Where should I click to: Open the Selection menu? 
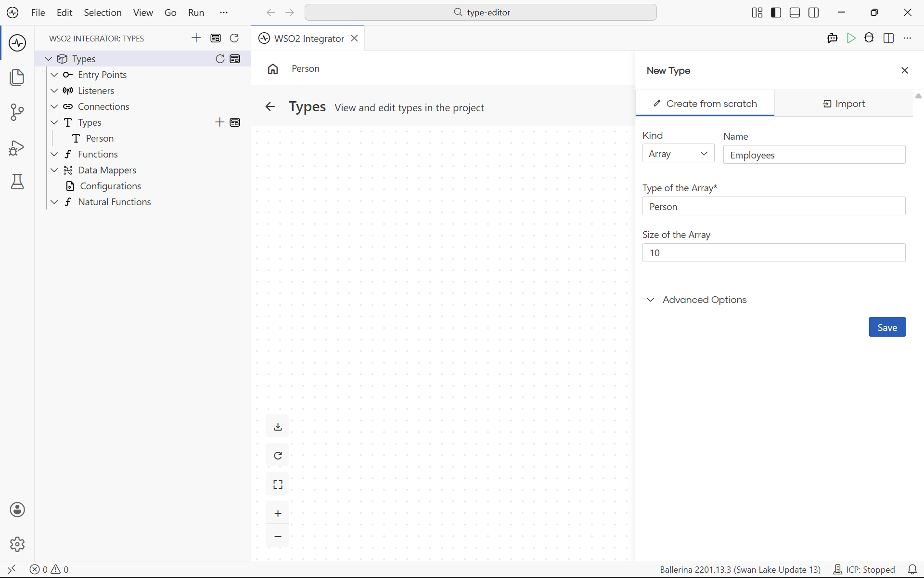[x=103, y=13]
